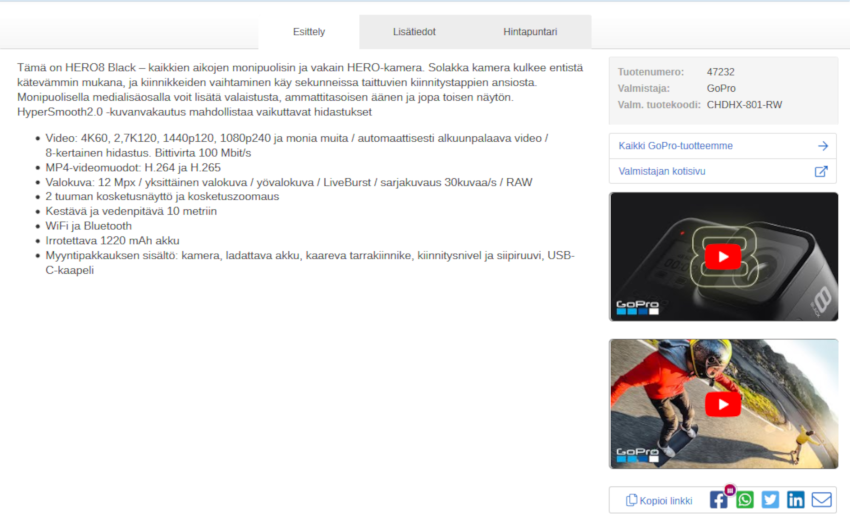
Task: Click the GoPro manufacturer value
Action: [x=721, y=88]
